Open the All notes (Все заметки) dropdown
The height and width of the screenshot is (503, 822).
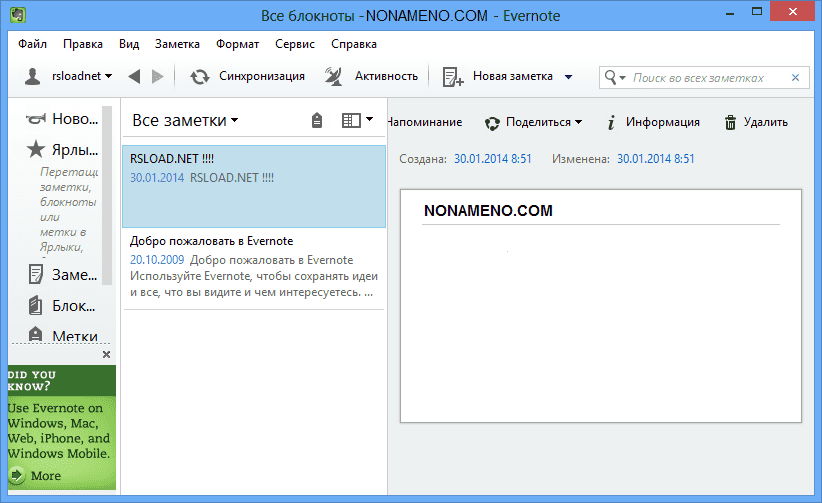tap(185, 120)
